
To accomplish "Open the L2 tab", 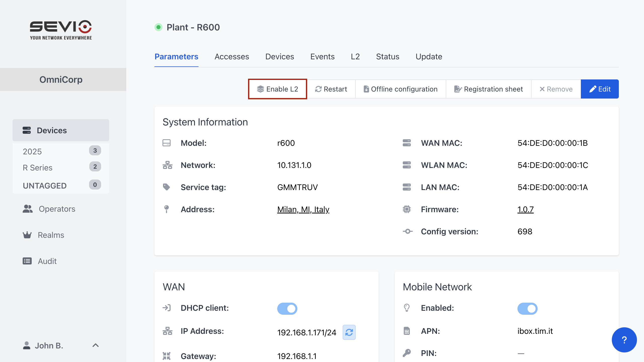I will pos(355,57).
